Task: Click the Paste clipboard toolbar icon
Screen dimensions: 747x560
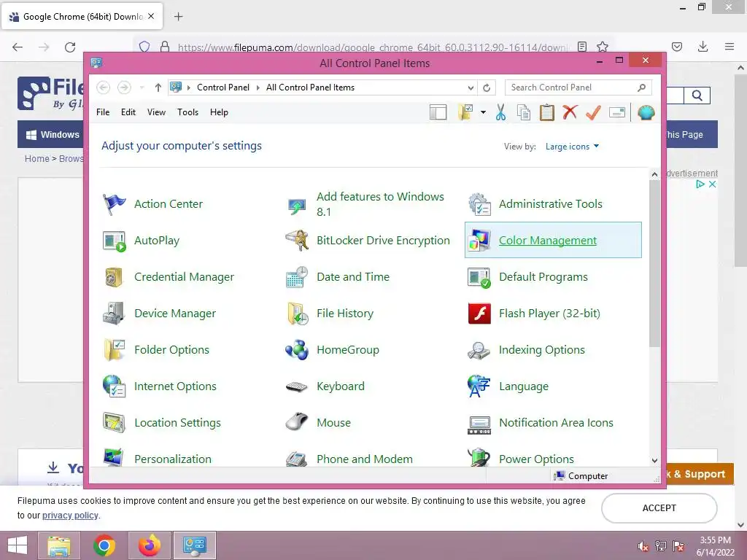Action: (547, 112)
